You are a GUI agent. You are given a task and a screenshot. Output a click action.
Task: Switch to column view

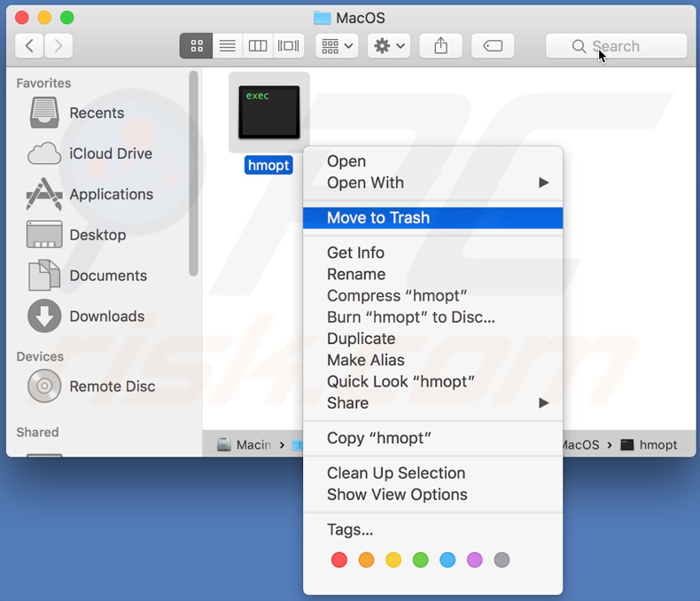tap(258, 45)
